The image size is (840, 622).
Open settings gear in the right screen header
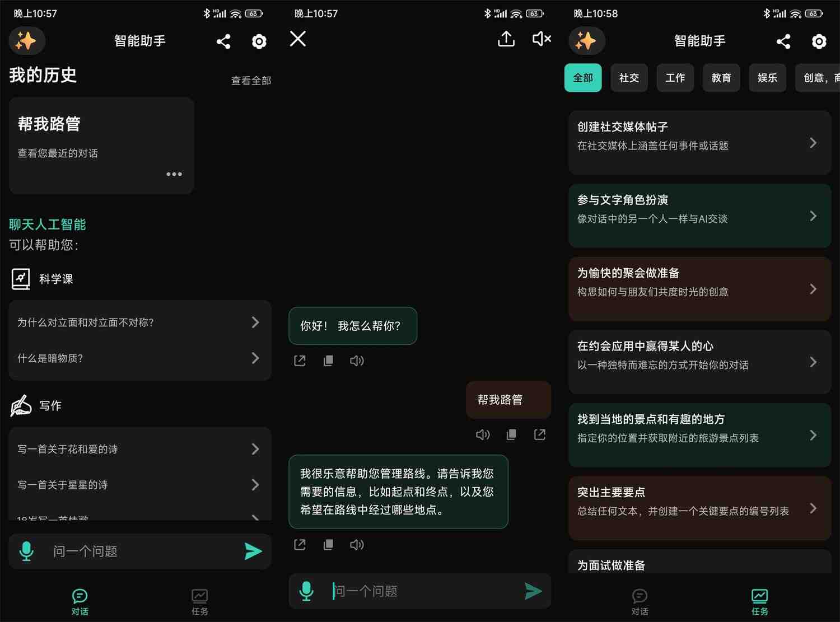[x=819, y=41]
